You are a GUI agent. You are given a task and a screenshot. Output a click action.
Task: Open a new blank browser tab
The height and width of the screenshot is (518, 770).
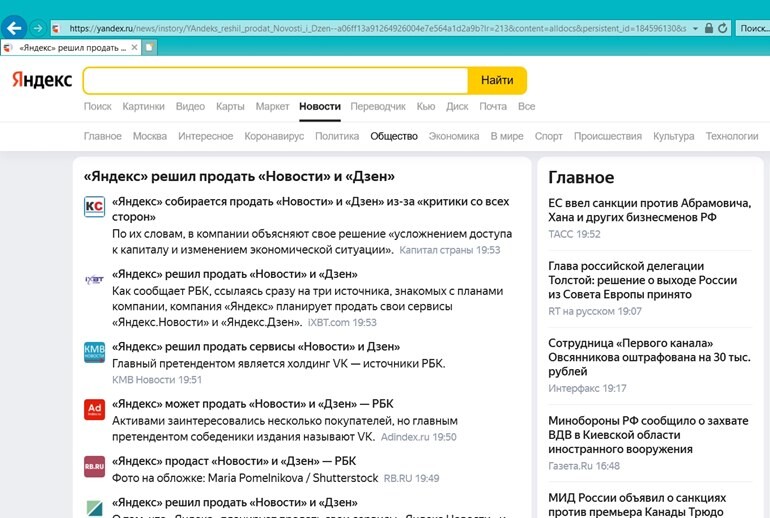[150, 47]
